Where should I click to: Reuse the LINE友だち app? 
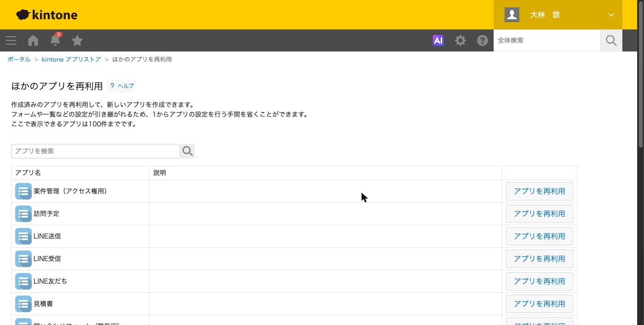point(540,281)
